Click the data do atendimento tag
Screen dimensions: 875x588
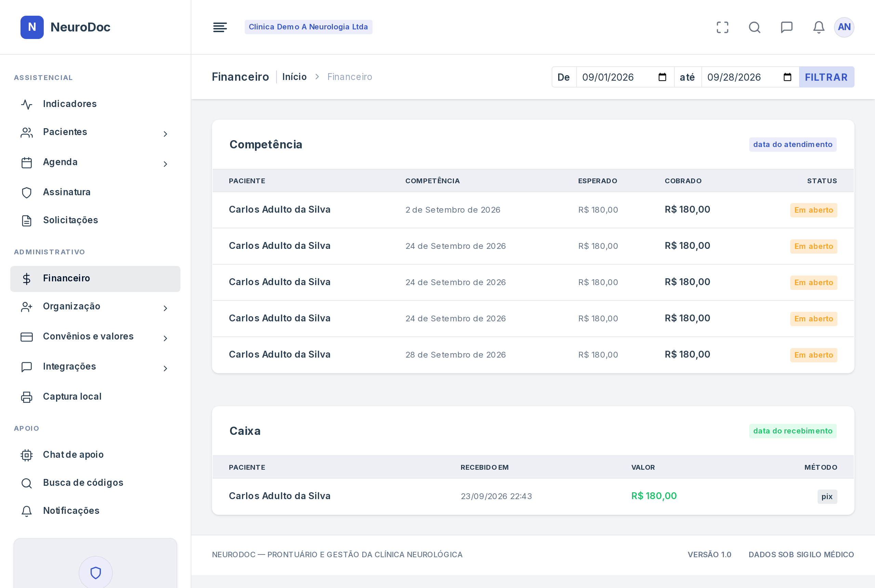click(793, 144)
